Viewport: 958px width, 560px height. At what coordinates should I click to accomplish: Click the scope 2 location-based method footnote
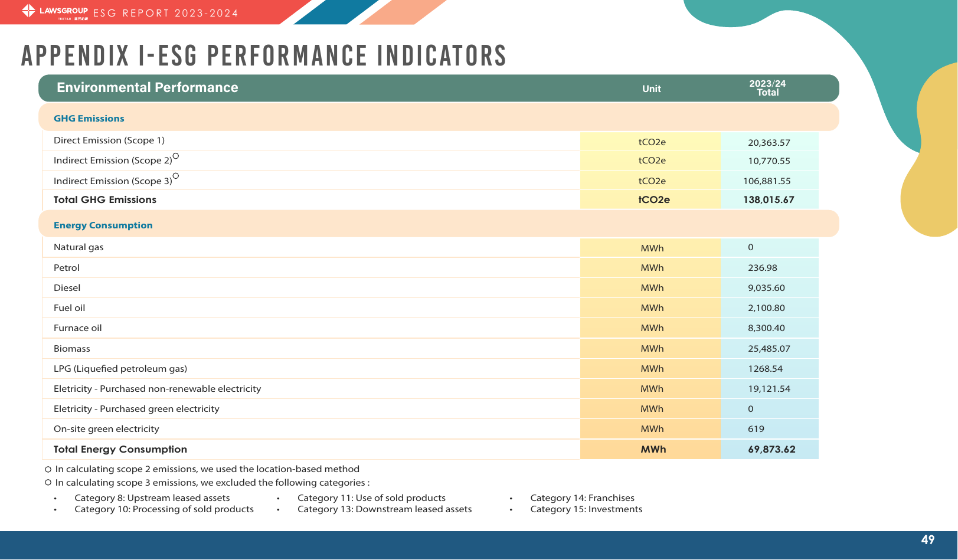coord(202,469)
